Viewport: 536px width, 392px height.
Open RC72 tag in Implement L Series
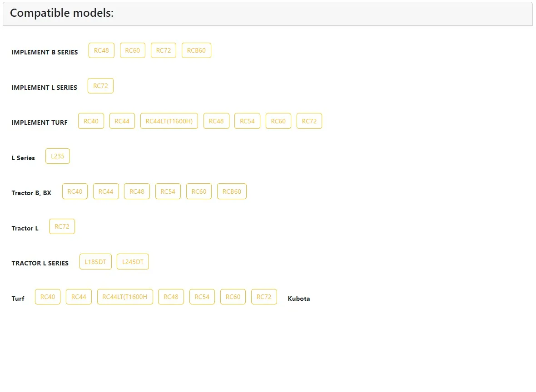click(100, 86)
